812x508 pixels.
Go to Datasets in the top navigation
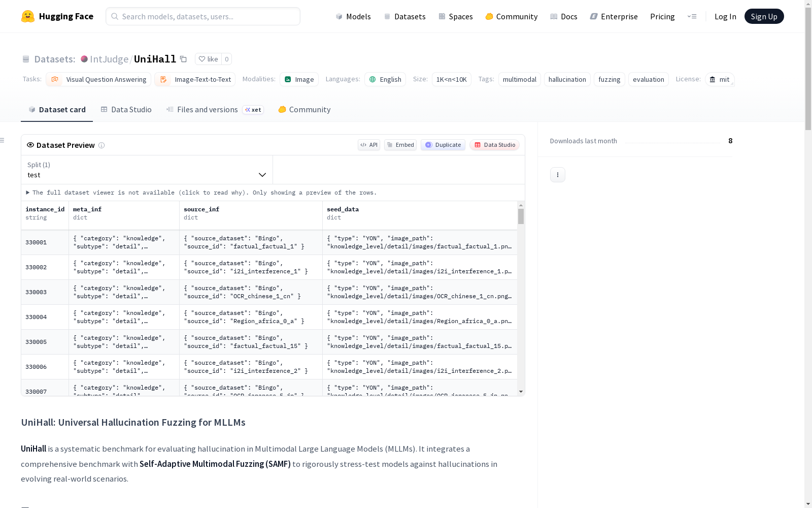[x=404, y=16]
